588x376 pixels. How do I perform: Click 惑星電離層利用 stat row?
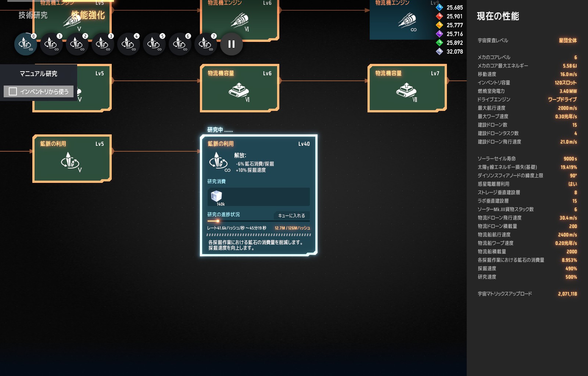[527, 184]
